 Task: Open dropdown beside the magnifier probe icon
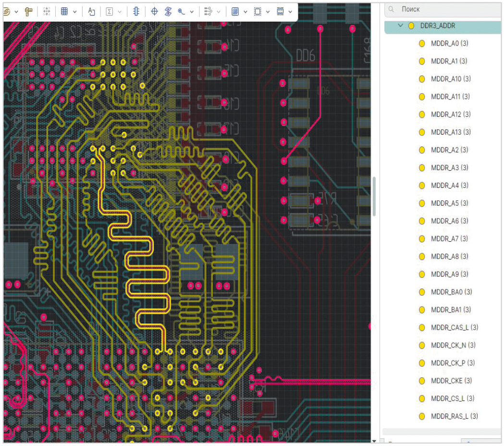(x=192, y=12)
